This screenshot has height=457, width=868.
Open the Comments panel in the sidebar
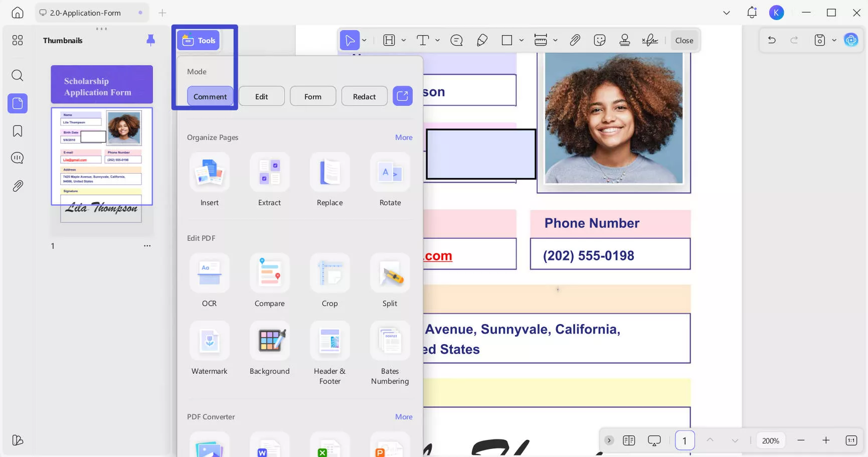pos(17,158)
